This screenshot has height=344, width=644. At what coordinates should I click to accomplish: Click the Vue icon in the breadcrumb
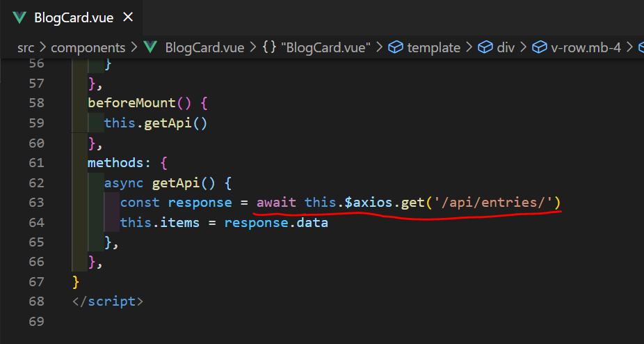tap(151, 48)
